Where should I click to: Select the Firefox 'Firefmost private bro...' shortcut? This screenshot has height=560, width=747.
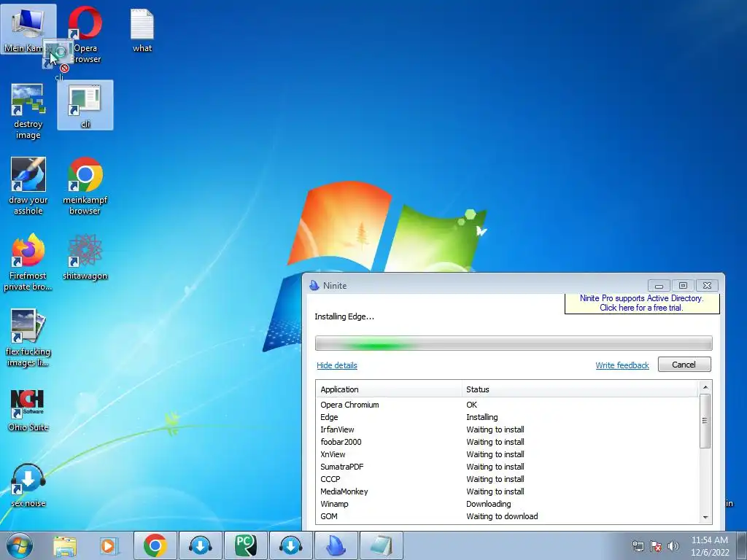[x=28, y=262]
